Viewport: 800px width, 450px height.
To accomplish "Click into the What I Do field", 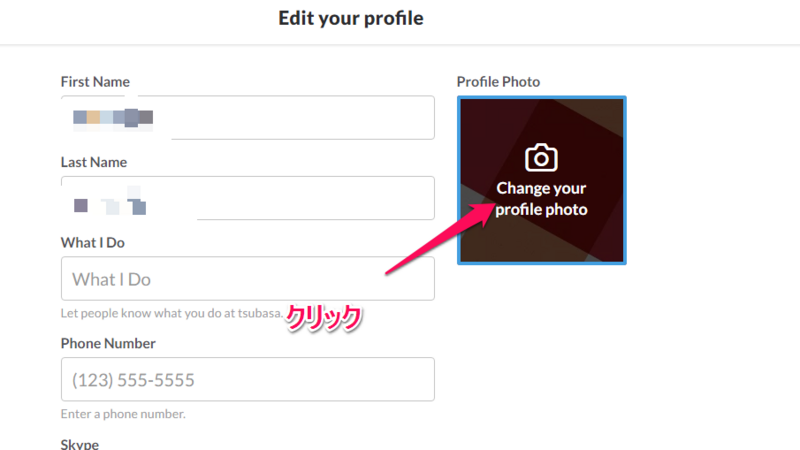I will point(248,279).
